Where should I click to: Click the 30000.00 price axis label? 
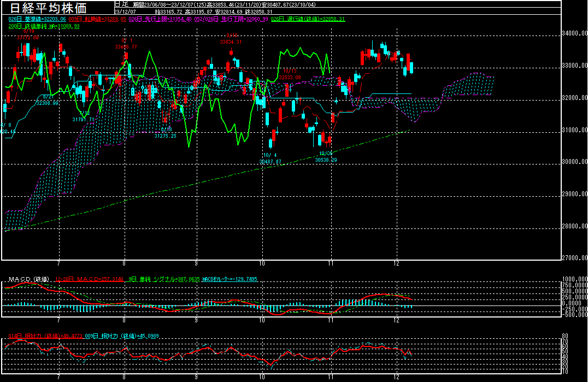[x=574, y=162]
